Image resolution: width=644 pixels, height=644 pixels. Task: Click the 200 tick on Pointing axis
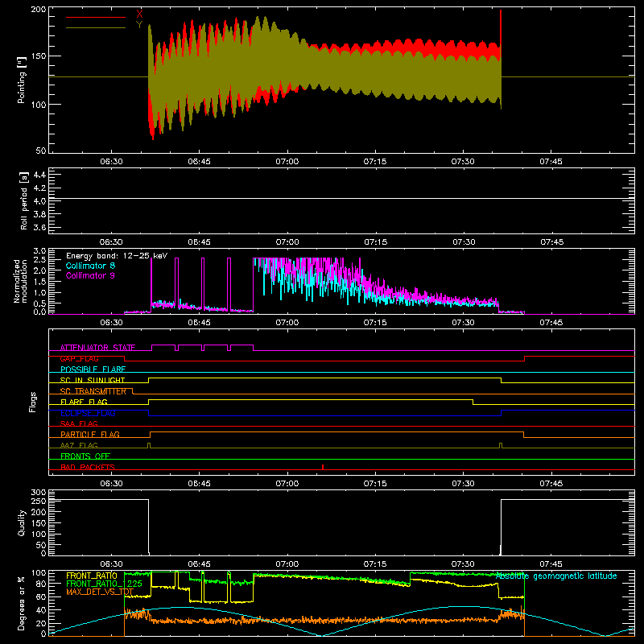(39, 10)
